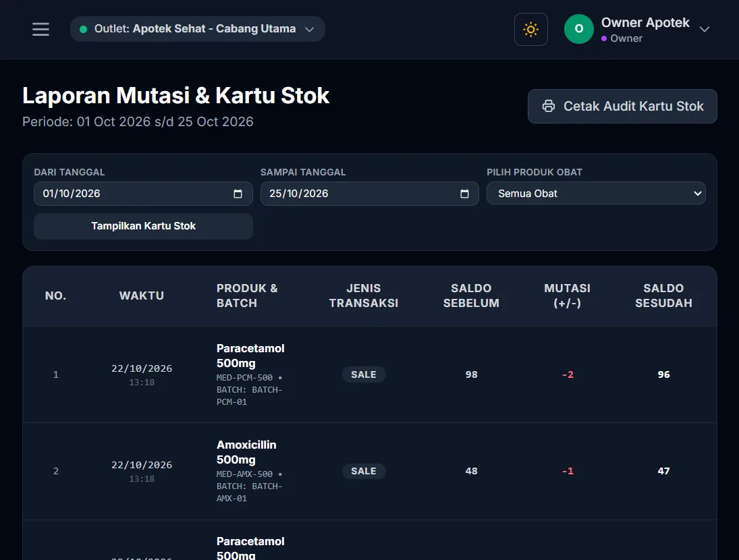
Task: Click the MUTASI (+/-) column header
Action: (567, 296)
